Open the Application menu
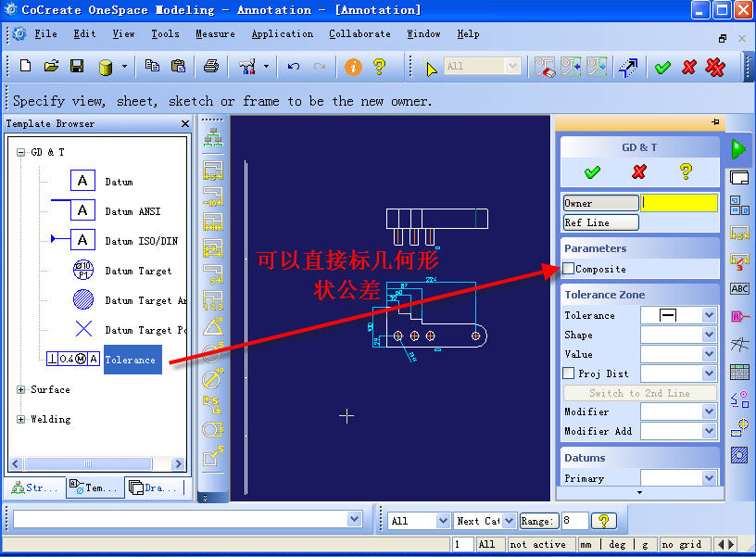756x557 pixels. click(283, 33)
